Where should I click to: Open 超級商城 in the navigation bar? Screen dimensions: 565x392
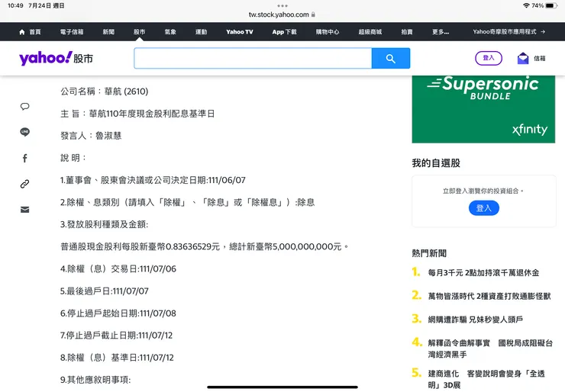click(370, 32)
